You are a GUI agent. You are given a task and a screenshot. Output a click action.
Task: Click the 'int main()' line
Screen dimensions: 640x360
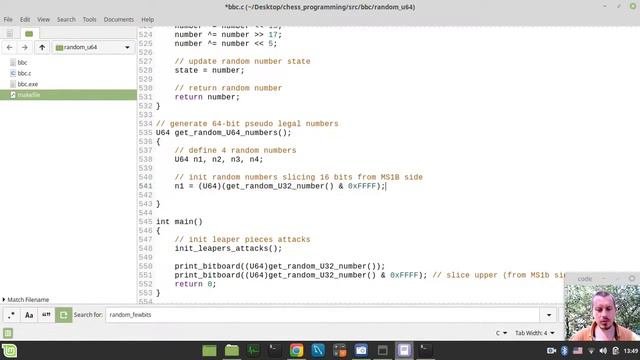coord(179,222)
